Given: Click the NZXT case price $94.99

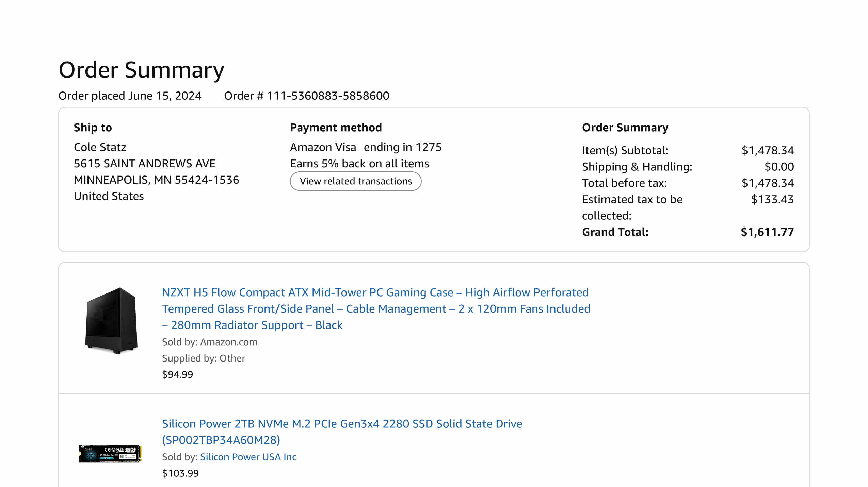Looking at the screenshot, I should pos(177,374).
